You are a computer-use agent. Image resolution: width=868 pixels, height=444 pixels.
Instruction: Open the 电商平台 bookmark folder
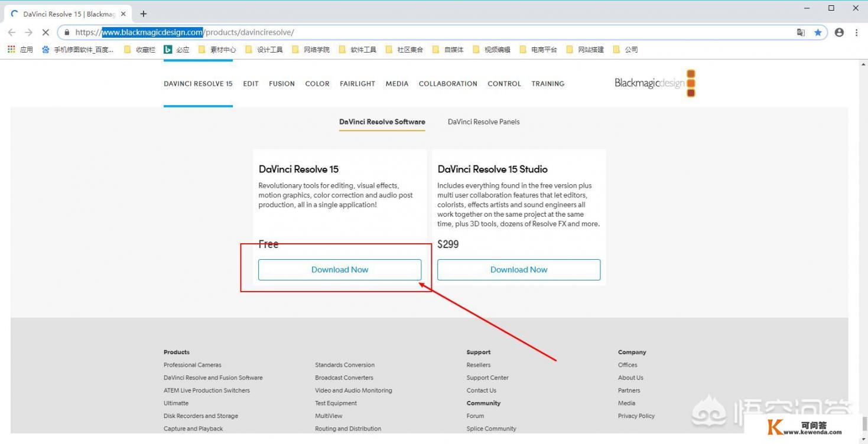(538, 50)
